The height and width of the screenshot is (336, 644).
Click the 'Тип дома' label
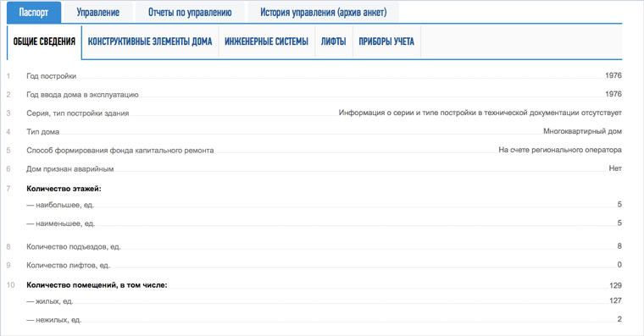point(42,132)
